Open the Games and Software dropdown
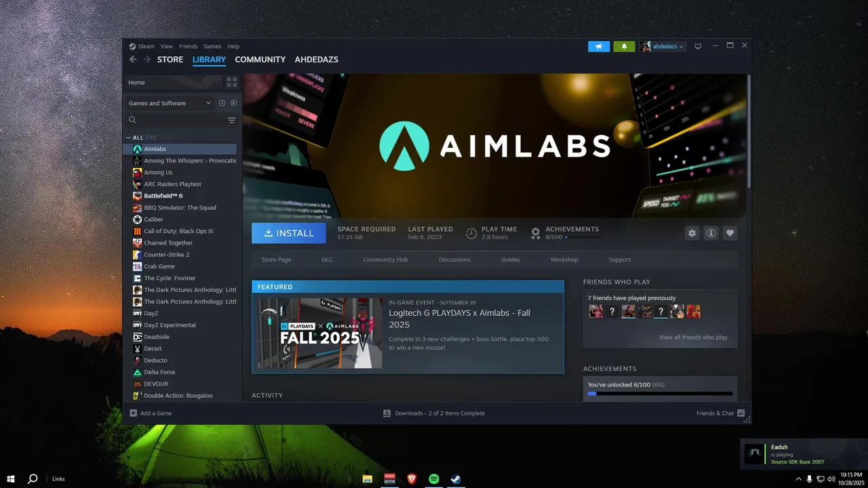Image resolution: width=868 pixels, height=488 pixels. coord(170,103)
